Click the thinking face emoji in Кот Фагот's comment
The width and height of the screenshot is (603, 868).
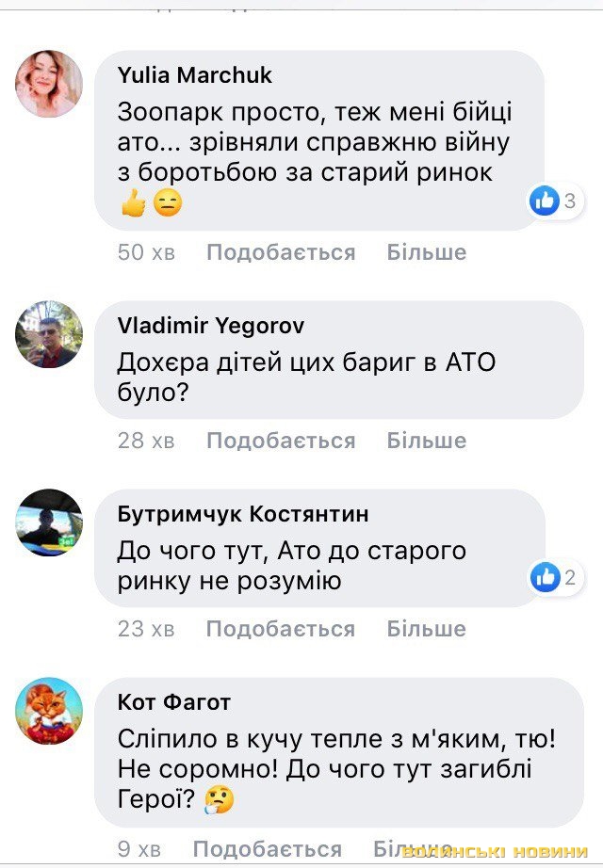tap(220, 800)
